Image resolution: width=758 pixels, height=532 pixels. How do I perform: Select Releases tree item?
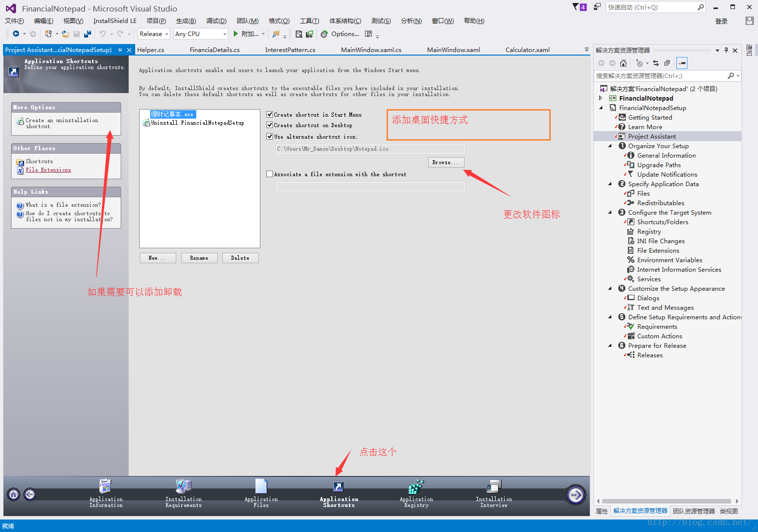tap(650, 355)
